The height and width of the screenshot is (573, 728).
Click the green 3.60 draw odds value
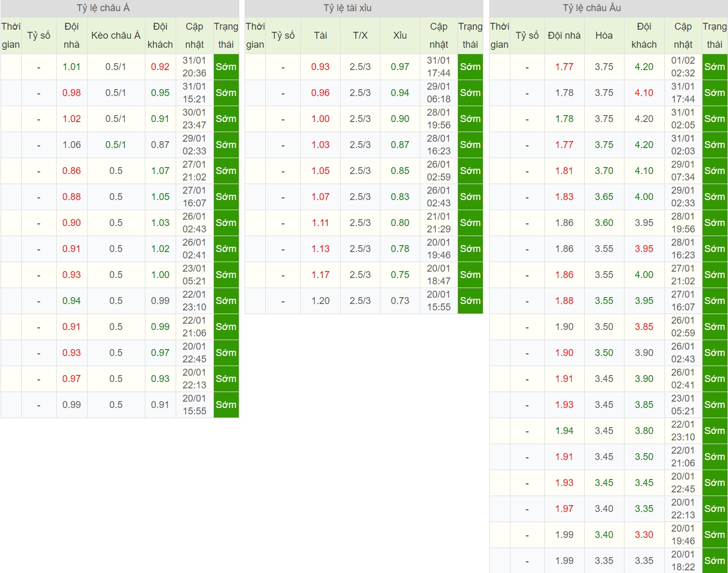[x=604, y=223]
